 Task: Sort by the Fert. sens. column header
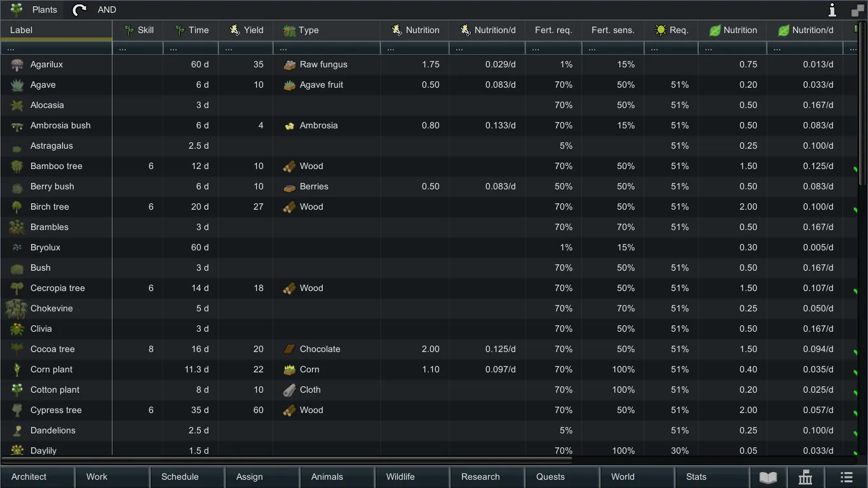click(x=613, y=30)
